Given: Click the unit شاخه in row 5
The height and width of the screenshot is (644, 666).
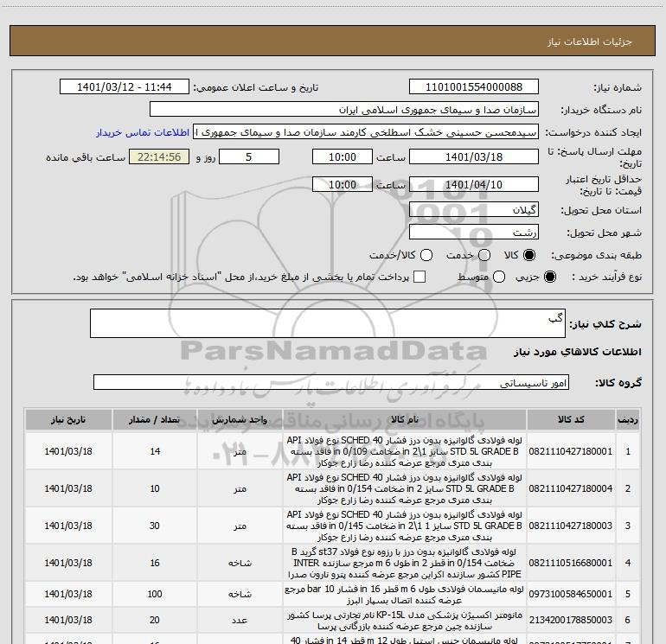Looking at the screenshot, I should click(x=240, y=595).
